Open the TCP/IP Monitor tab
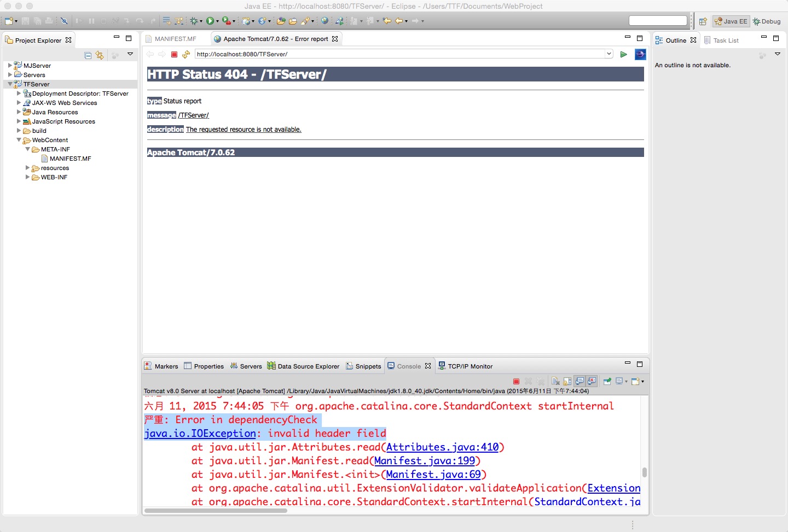Screen dimensions: 788x532 tap(465, 366)
